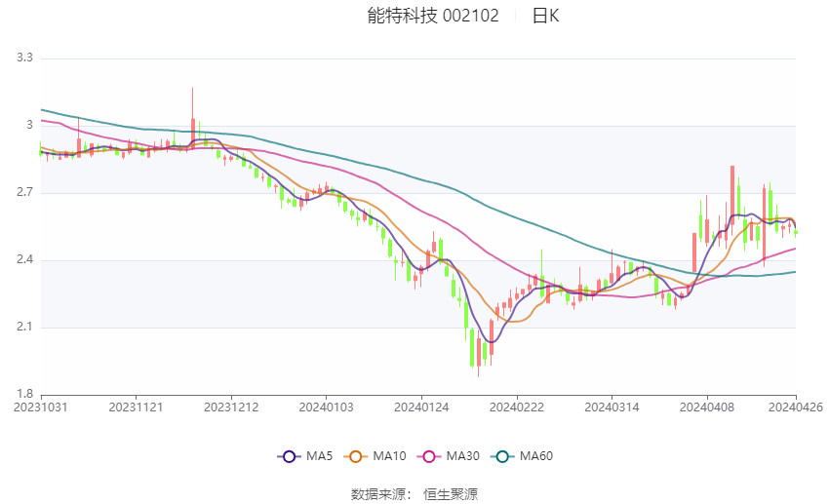
Task: Toggle the MA60 legend marker
Action: [x=502, y=456]
